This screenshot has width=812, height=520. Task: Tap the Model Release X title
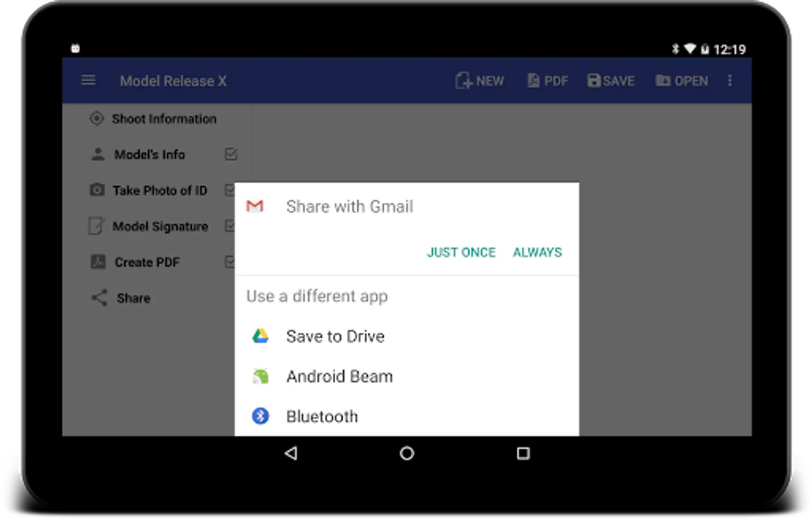tap(173, 81)
